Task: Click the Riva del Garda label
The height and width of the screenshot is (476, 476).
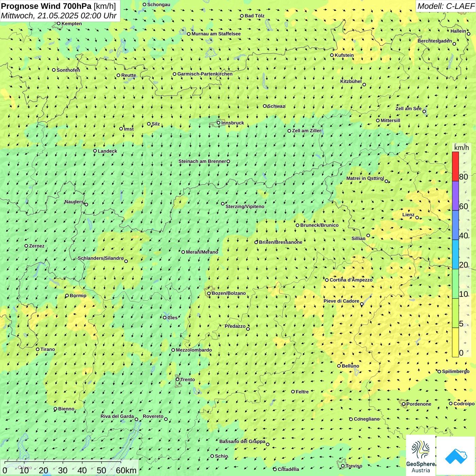Action: click(x=117, y=416)
